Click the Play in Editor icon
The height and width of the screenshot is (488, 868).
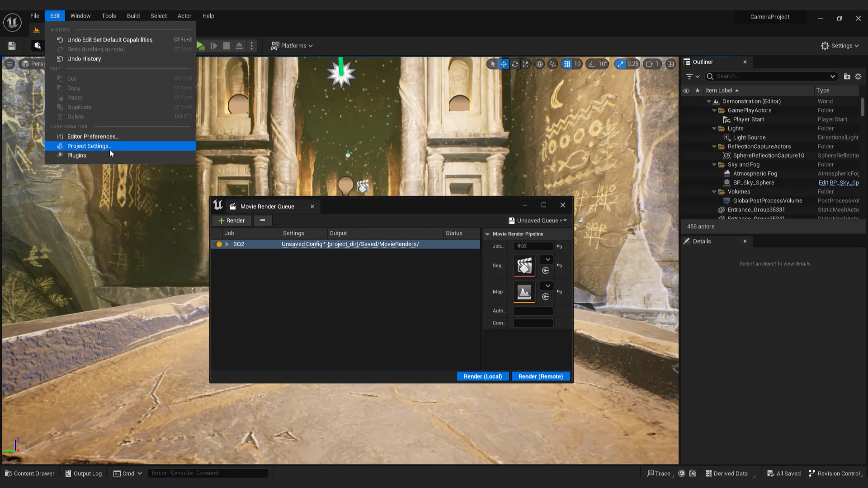200,46
